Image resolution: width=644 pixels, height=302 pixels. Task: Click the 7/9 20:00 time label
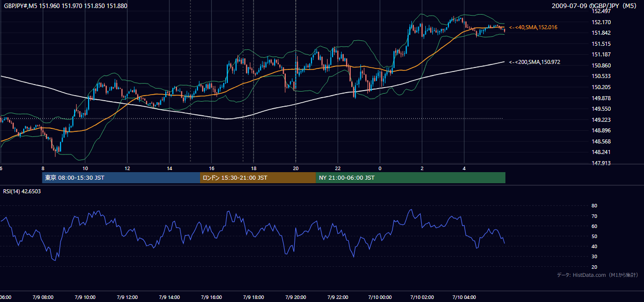[295, 297]
